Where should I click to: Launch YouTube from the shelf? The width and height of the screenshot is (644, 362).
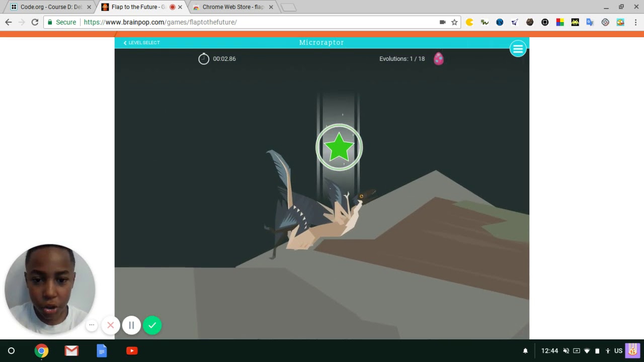point(132,351)
